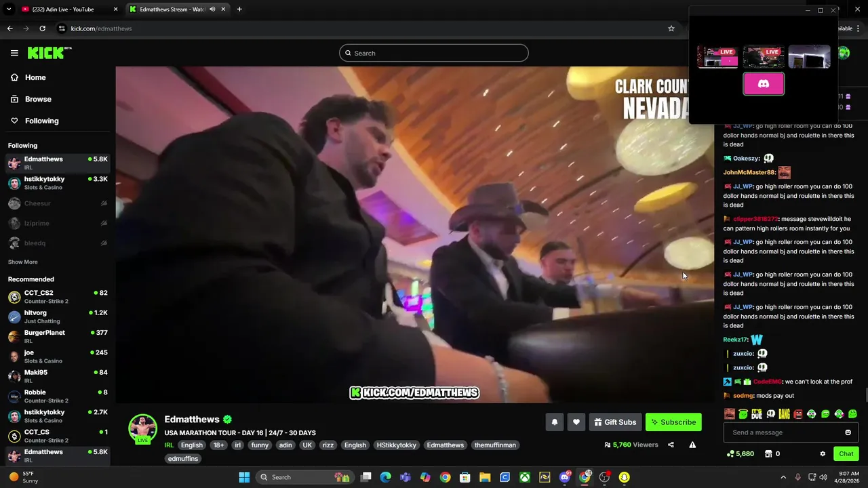Open the emoji picker in chat box
Screen dimensions: 868x488
click(x=848, y=432)
